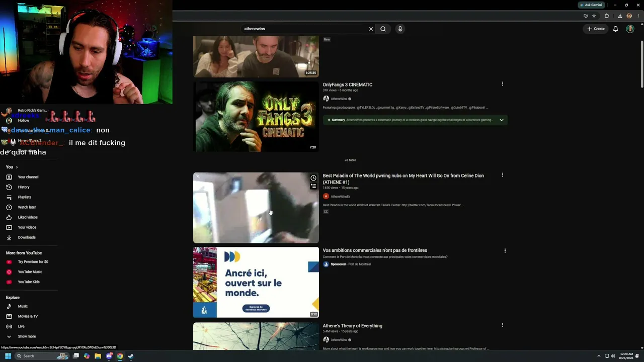644x362 pixels.
Task: Click the install app icon in address bar
Action: click(586, 16)
